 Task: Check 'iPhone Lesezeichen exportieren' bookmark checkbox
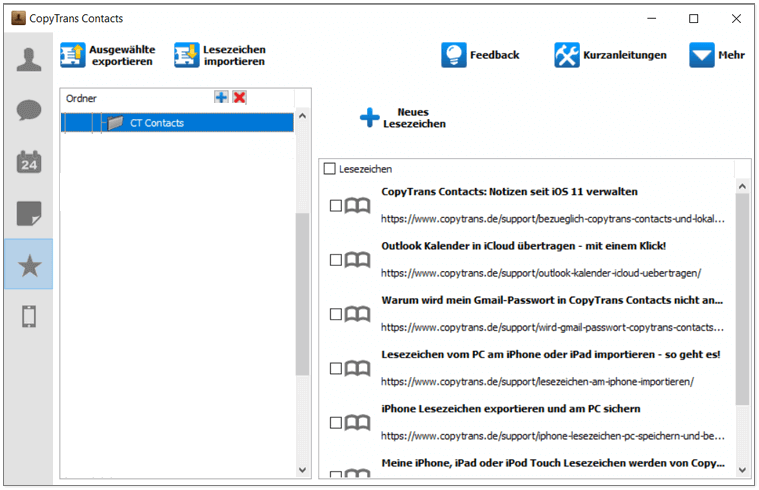coord(336,423)
